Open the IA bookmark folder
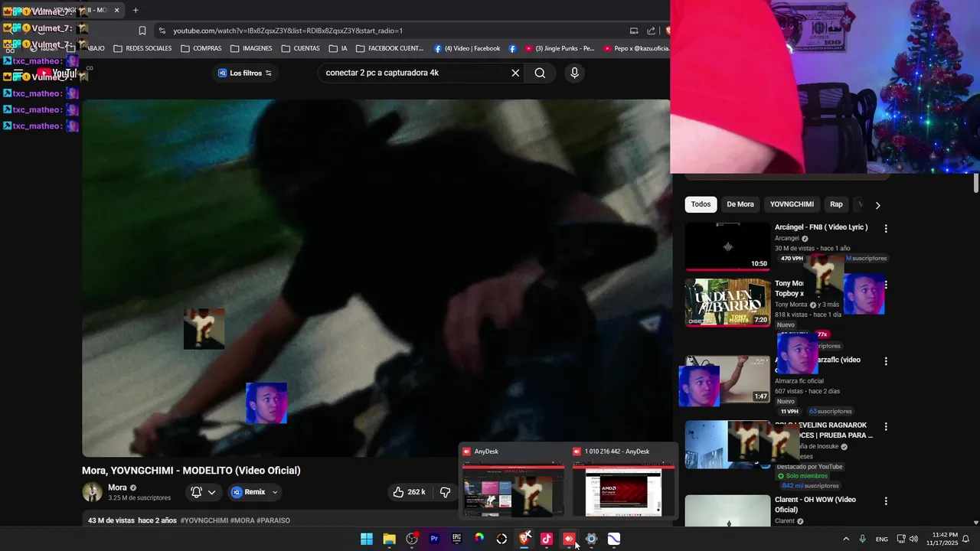This screenshot has width=980, height=551. click(x=338, y=48)
